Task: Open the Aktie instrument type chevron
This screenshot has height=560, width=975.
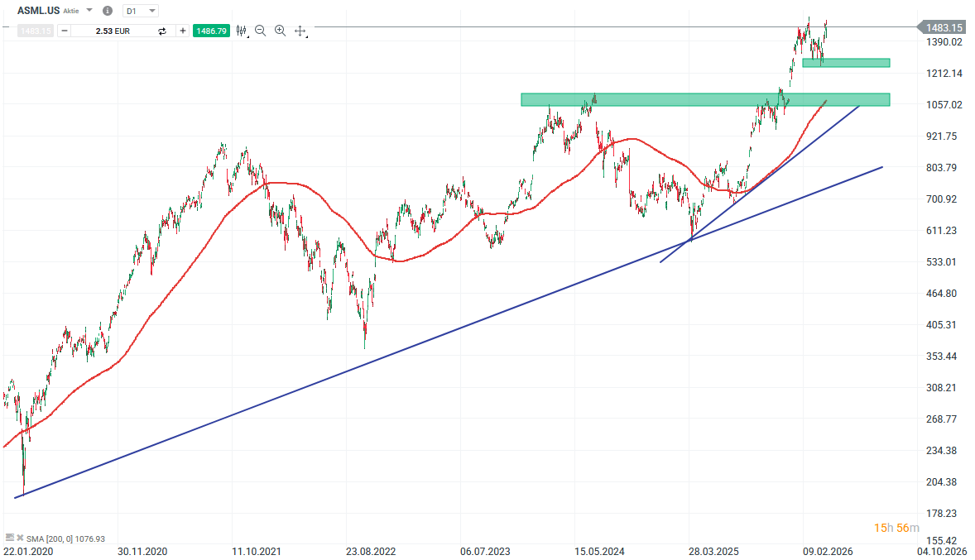Action: [89, 11]
